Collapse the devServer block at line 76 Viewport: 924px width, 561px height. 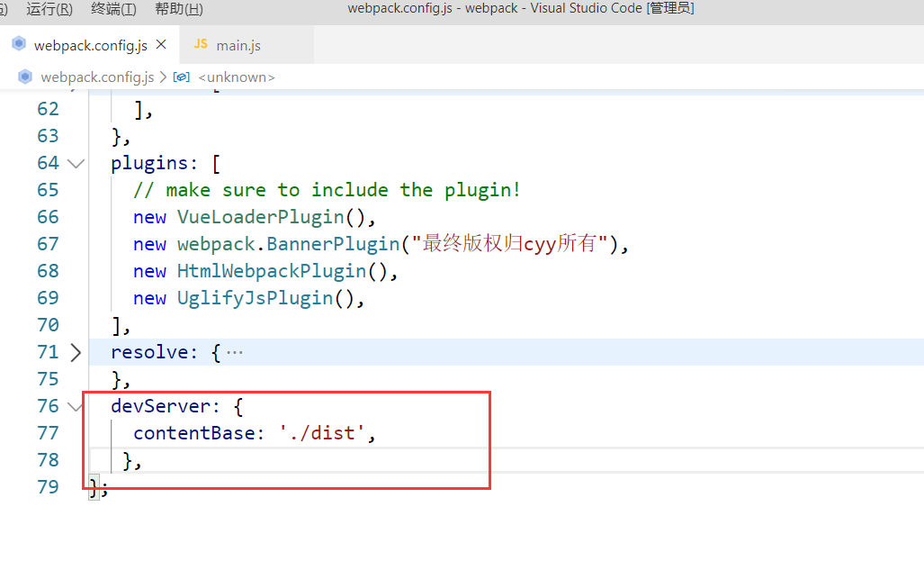(x=76, y=406)
